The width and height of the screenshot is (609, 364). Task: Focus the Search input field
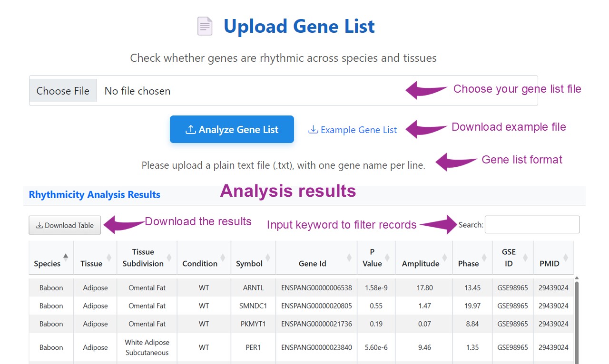532,225
